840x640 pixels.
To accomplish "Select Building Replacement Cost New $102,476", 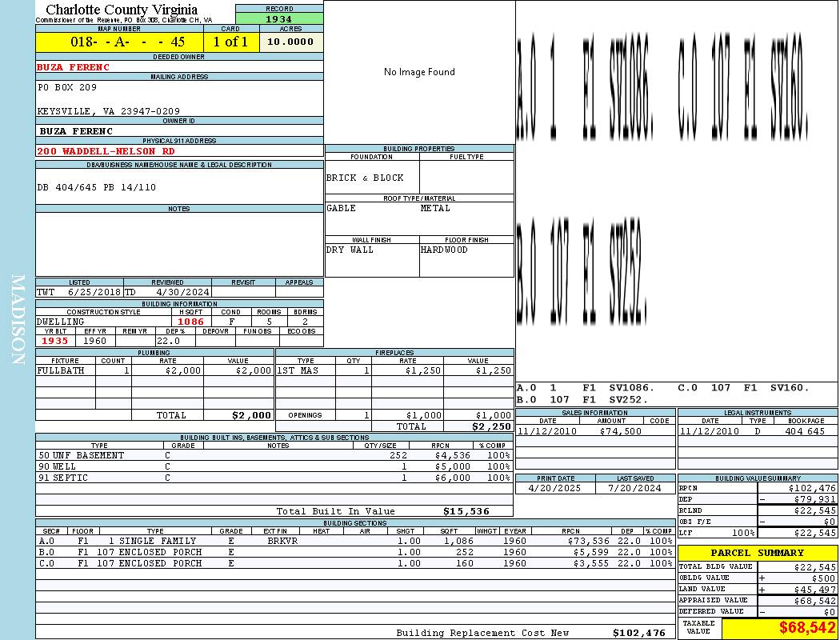I will 639,633.
